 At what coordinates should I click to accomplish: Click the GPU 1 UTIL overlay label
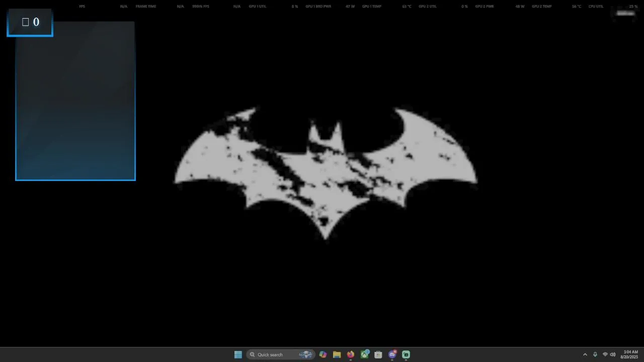click(x=258, y=7)
